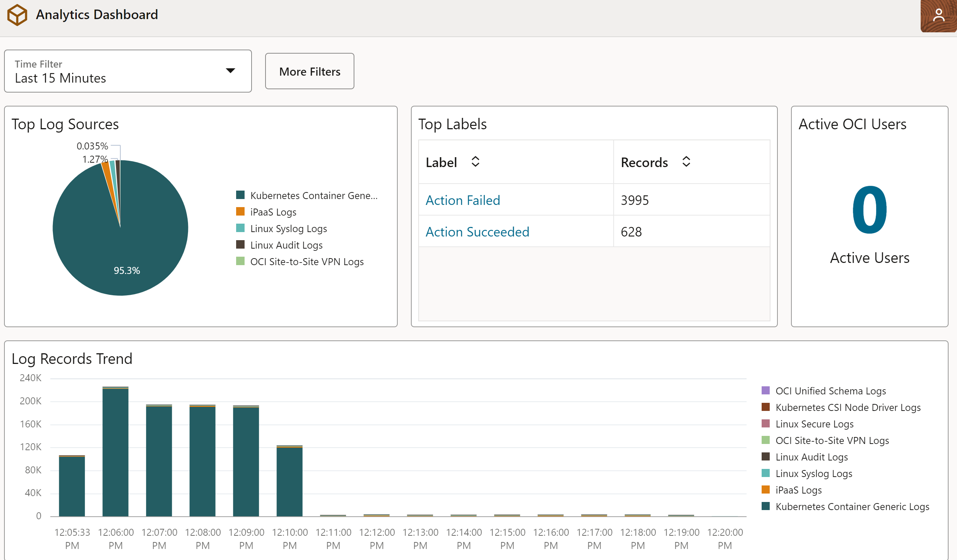Image resolution: width=957 pixels, height=560 pixels.
Task: Click Kubernetes Container Generic Logs trend legend swatch
Action: point(765,506)
